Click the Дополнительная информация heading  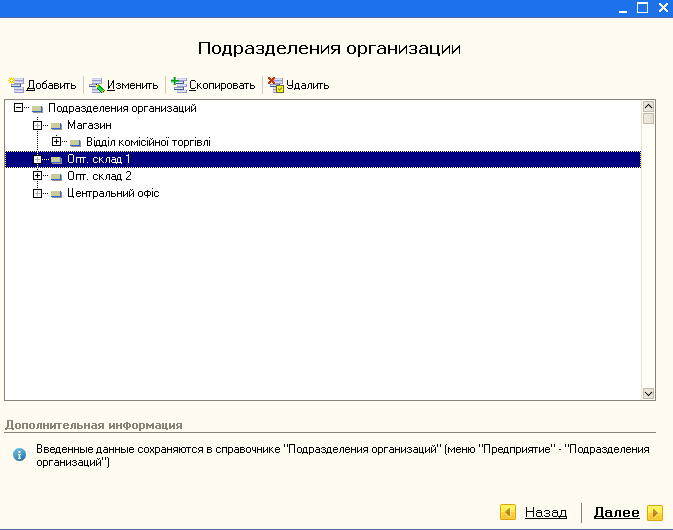(94, 425)
